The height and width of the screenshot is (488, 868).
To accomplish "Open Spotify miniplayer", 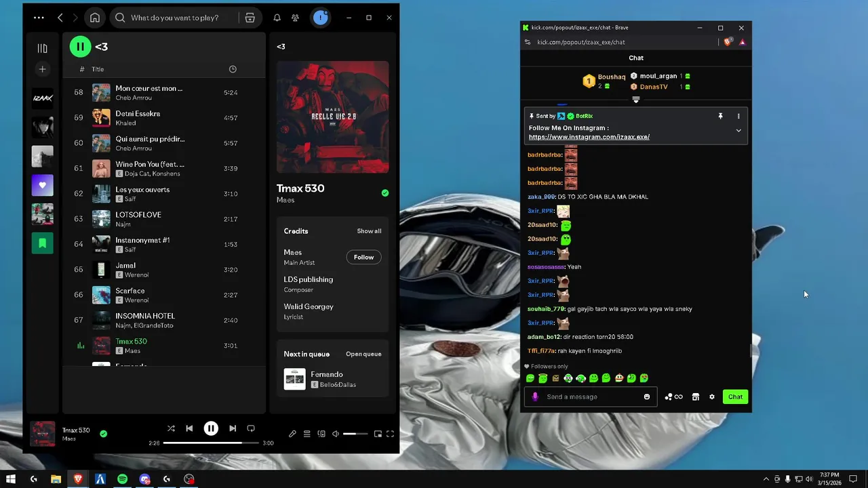I will click(378, 434).
